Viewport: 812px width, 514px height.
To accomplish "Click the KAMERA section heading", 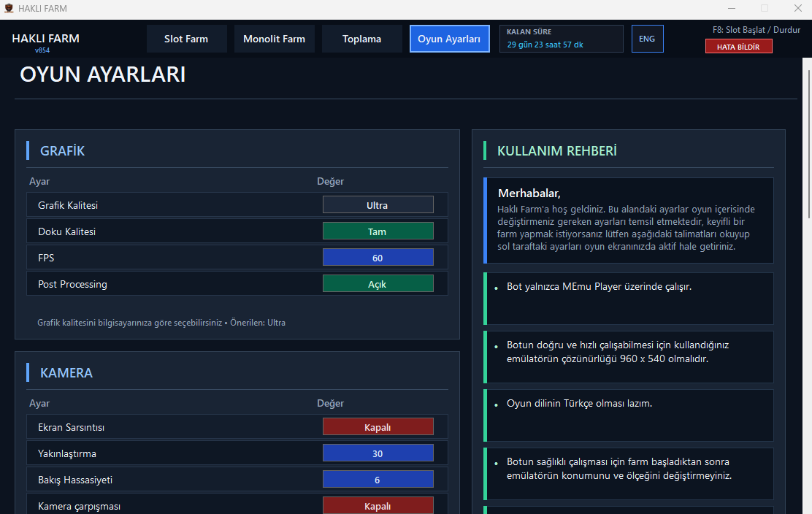I will coord(66,372).
